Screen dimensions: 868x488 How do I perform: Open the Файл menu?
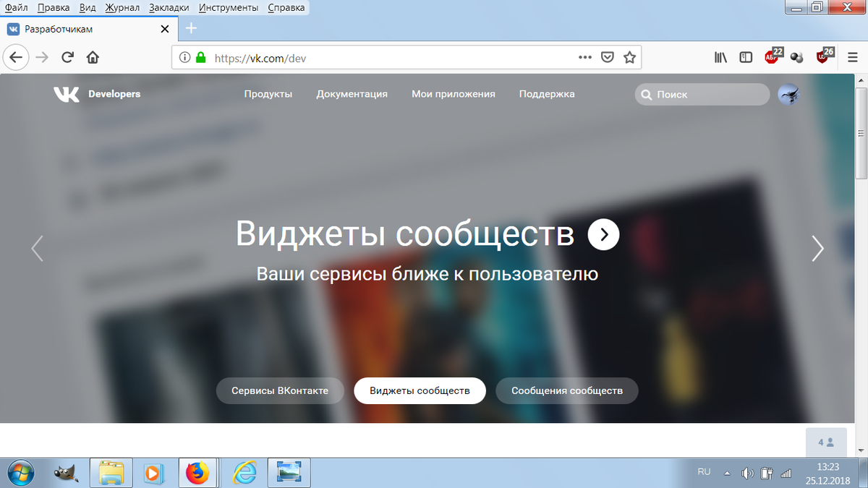pyautogui.click(x=16, y=8)
